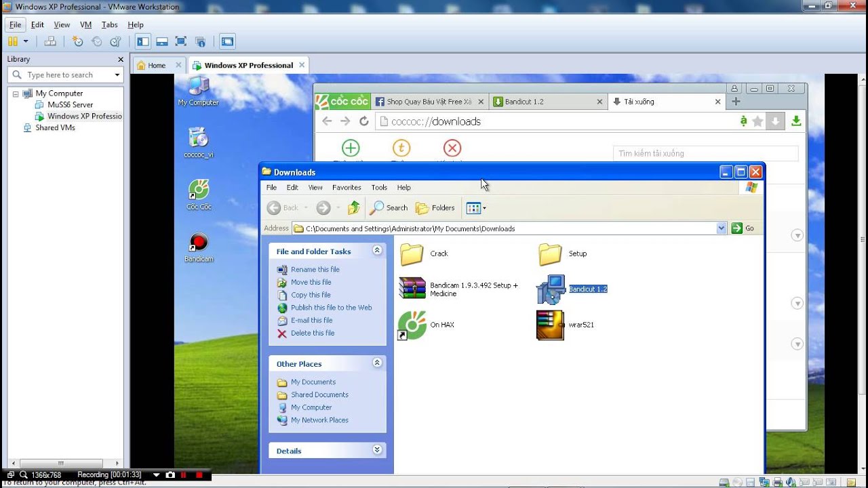Click green download arrow icon in browser
Image resolution: width=868 pixels, height=488 pixels.
[796, 121]
